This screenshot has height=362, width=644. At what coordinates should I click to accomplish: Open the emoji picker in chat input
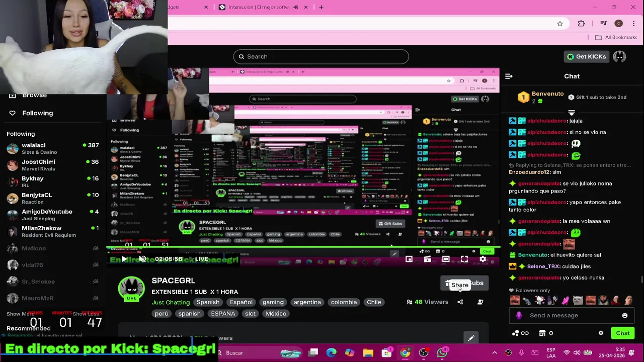coord(625,315)
